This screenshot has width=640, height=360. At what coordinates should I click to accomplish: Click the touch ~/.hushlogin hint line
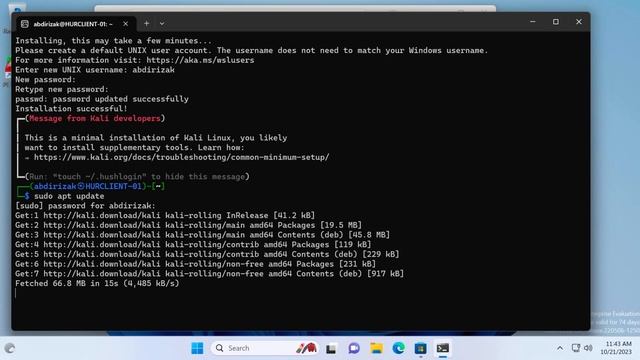coord(137,177)
